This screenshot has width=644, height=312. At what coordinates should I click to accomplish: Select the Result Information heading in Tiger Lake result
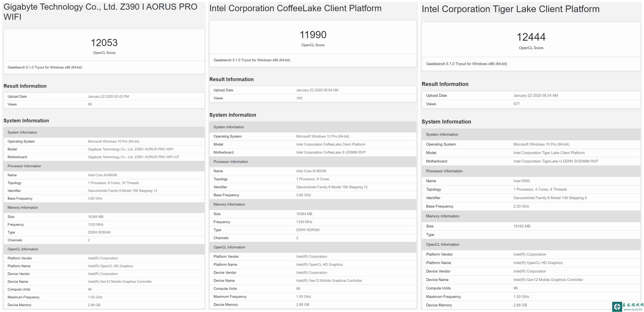click(x=445, y=84)
